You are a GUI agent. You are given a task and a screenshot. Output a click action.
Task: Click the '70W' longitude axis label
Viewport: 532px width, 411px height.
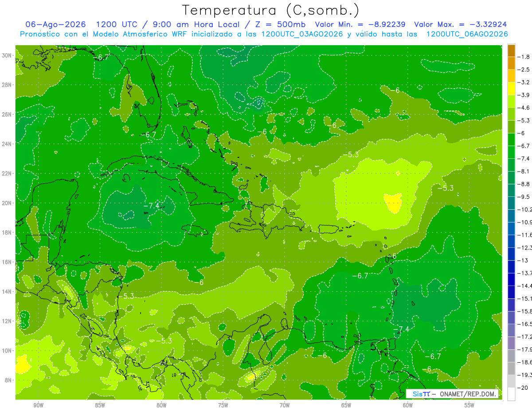click(285, 405)
